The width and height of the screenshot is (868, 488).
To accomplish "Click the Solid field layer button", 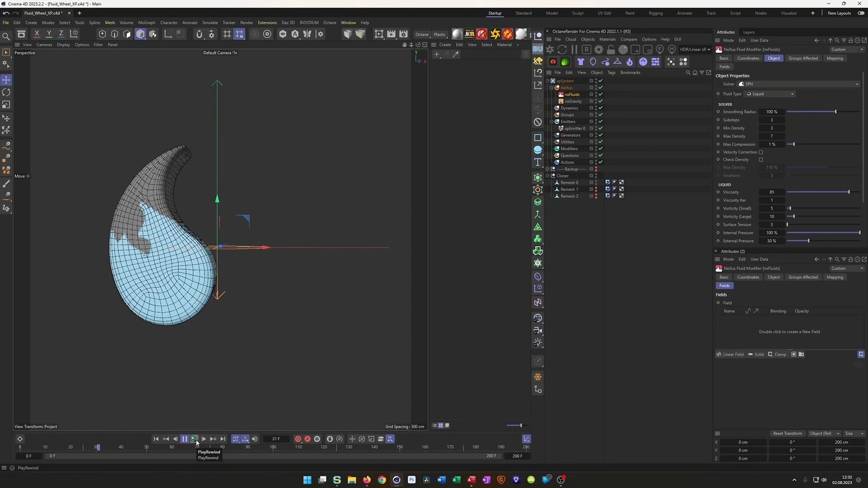I will [756, 354].
